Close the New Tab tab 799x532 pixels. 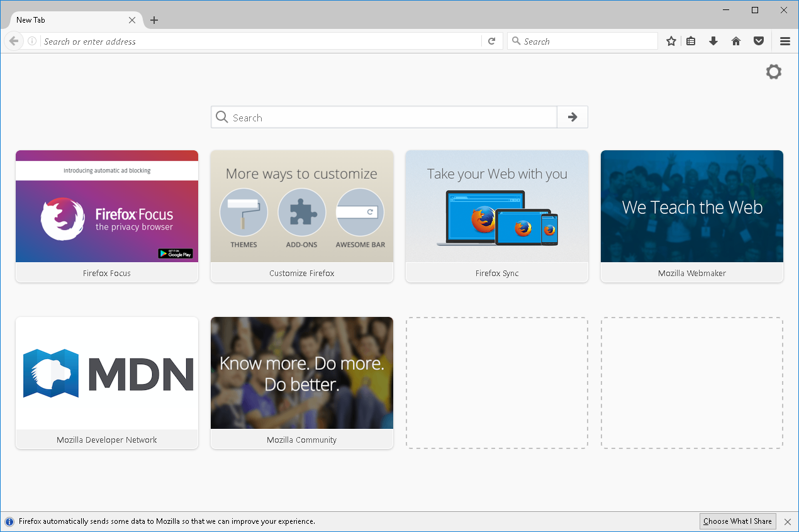point(132,20)
